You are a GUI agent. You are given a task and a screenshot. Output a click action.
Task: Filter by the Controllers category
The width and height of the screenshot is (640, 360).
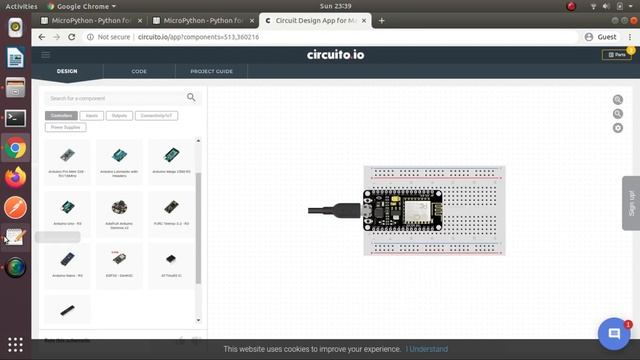click(x=61, y=116)
